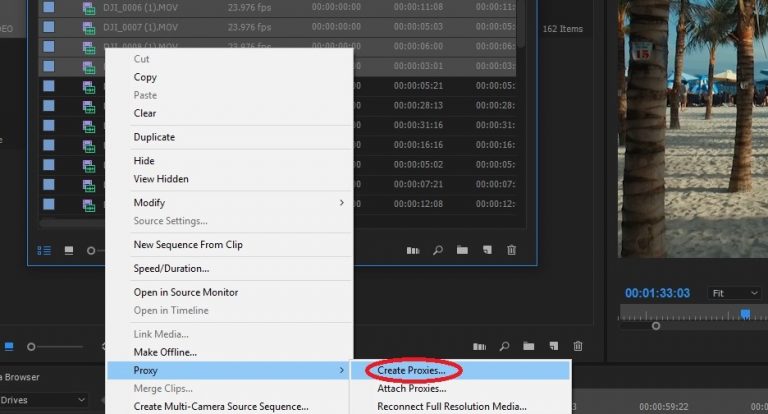Viewport: 768px width, 414px height.
Task: Click automate to sequence icon in highlighted bin
Action: click(x=413, y=250)
